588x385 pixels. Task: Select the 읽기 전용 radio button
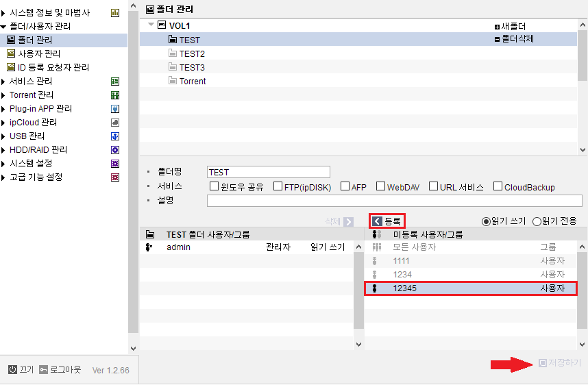pyautogui.click(x=537, y=221)
